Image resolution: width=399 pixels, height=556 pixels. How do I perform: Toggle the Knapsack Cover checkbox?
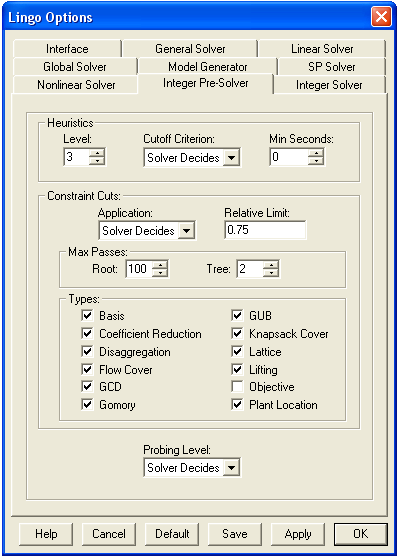tap(237, 333)
